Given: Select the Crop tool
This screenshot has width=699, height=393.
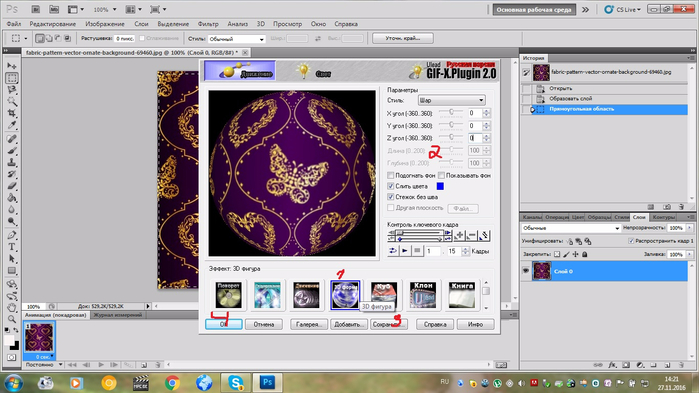Looking at the screenshot, I should pos(12,113).
